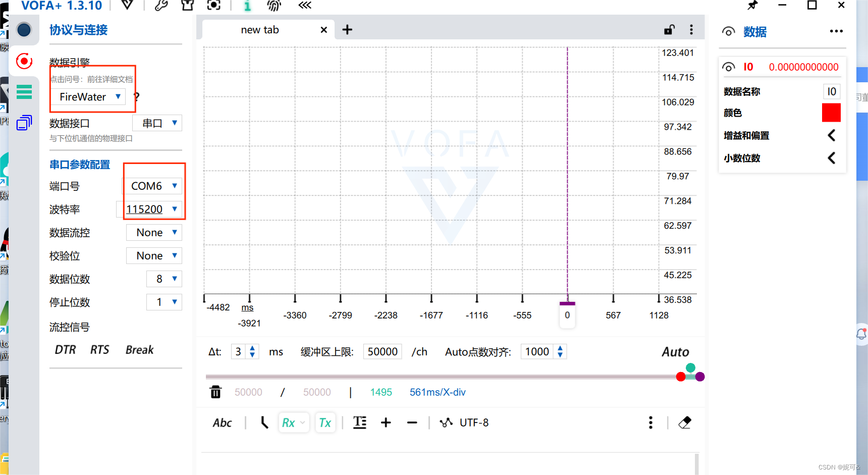Click the fingerprint icon in the toolbar

pos(274,6)
